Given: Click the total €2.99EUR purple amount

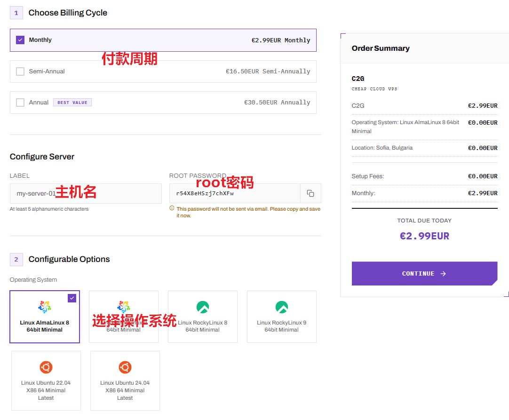Looking at the screenshot, I should click(425, 236).
